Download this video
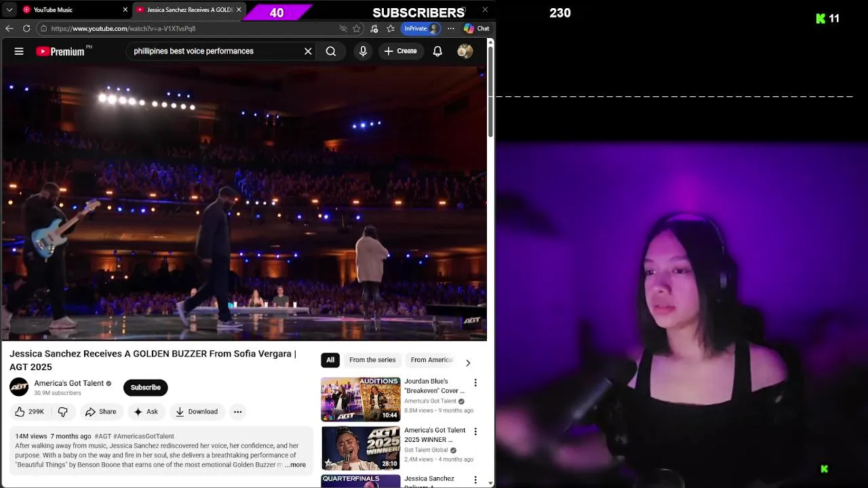The height and width of the screenshot is (488, 868). pyautogui.click(x=197, y=411)
